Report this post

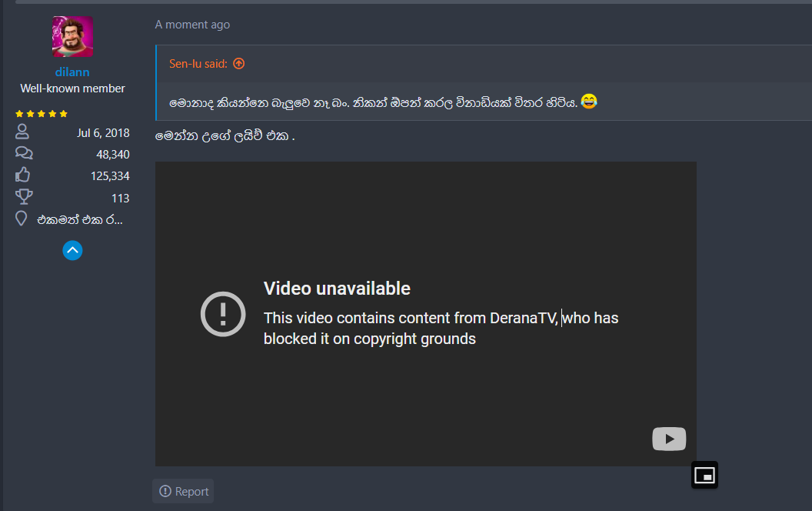183,491
